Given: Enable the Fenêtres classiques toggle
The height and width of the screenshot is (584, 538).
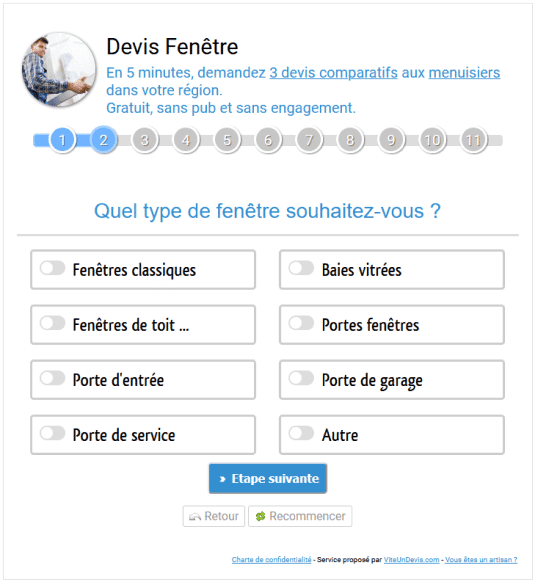Looking at the screenshot, I should point(53,268).
